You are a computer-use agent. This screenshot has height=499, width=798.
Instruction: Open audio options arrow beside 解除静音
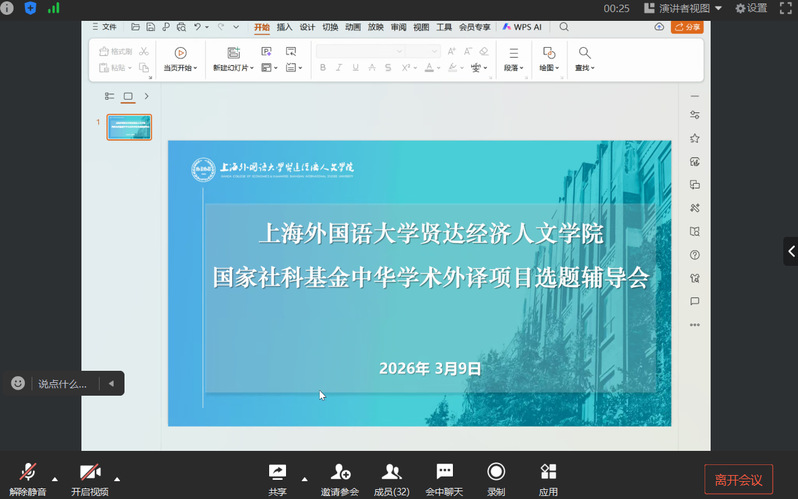(x=55, y=479)
